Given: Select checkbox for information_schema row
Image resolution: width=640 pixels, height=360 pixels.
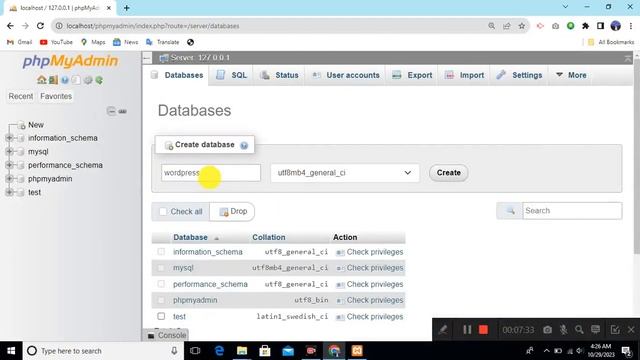Looking at the screenshot, I should pyautogui.click(x=161, y=252).
